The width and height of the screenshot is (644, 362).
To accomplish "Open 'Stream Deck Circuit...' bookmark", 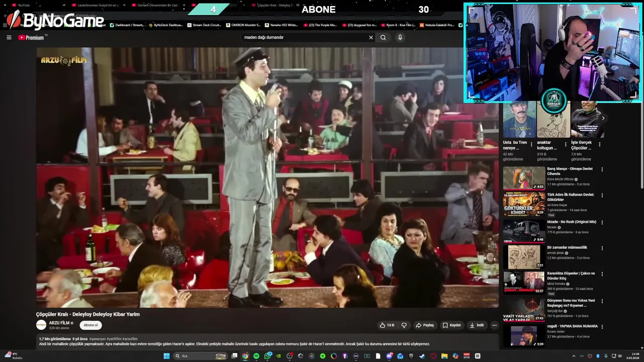I will pos(204,25).
